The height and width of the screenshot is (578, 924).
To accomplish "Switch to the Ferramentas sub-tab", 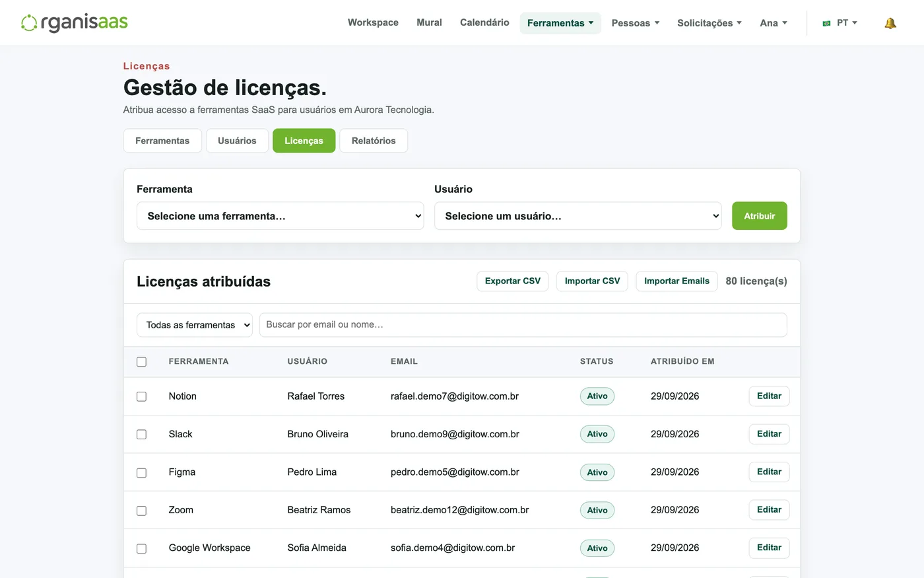I will (x=162, y=141).
